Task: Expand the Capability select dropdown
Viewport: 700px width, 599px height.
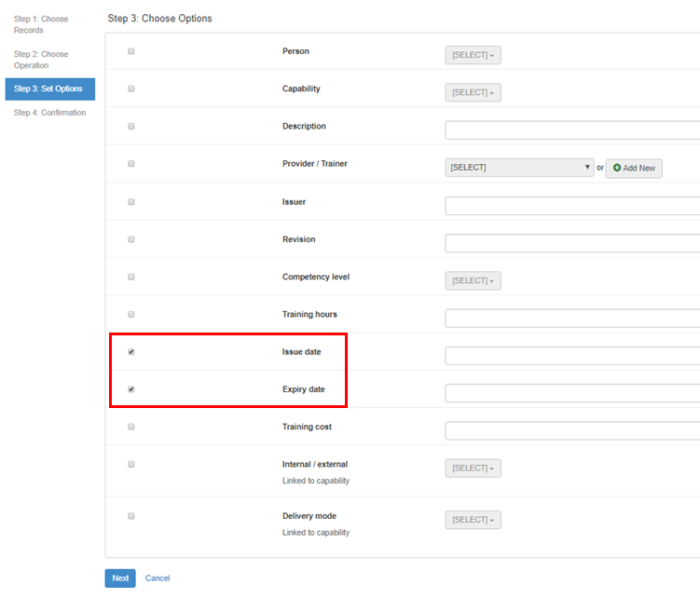Action: (473, 93)
